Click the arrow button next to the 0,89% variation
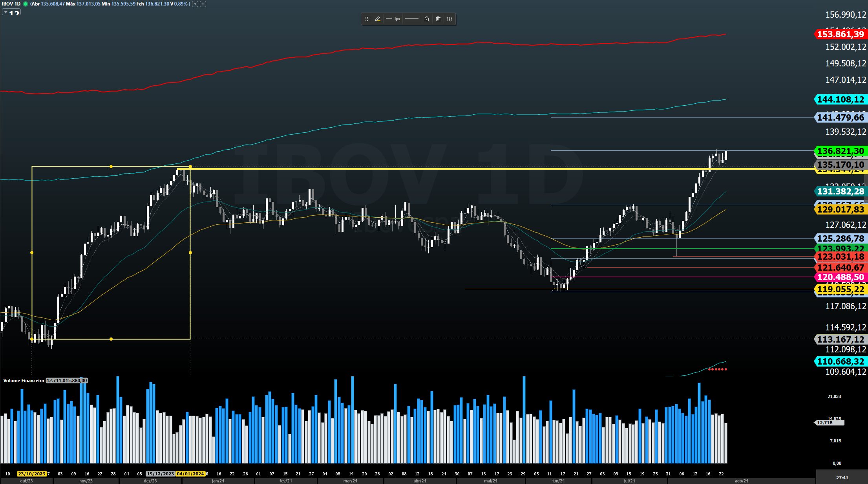The height and width of the screenshot is (484, 868). coord(195,4)
